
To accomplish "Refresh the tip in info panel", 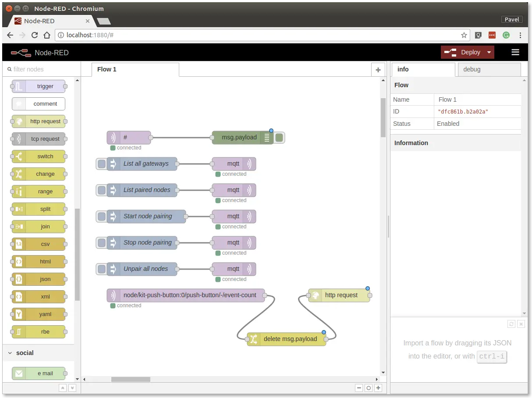I will 511,324.
